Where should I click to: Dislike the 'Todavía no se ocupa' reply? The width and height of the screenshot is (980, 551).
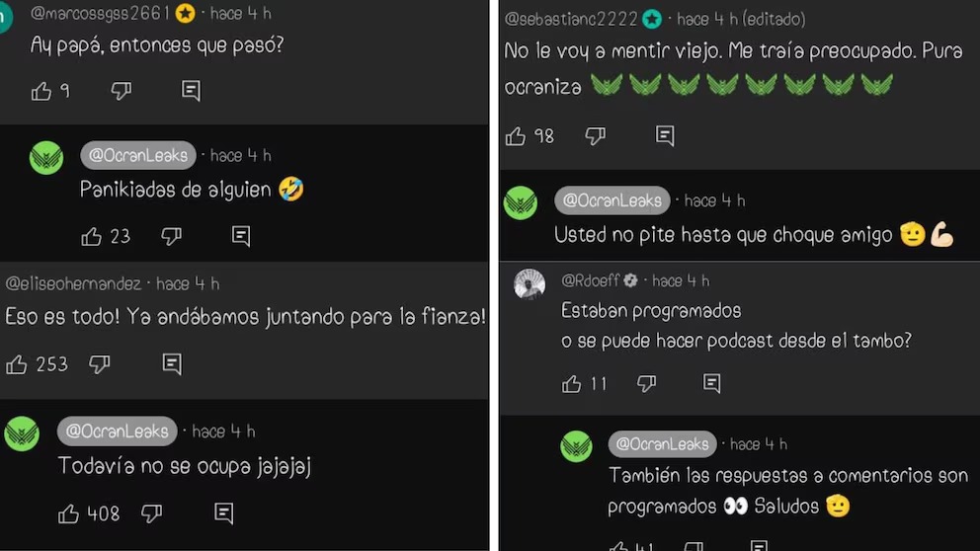pyautogui.click(x=151, y=513)
